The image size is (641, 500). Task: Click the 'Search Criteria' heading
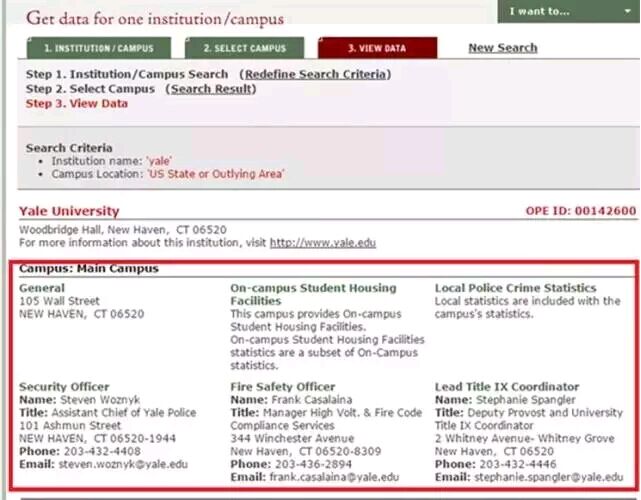pos(69,148)
